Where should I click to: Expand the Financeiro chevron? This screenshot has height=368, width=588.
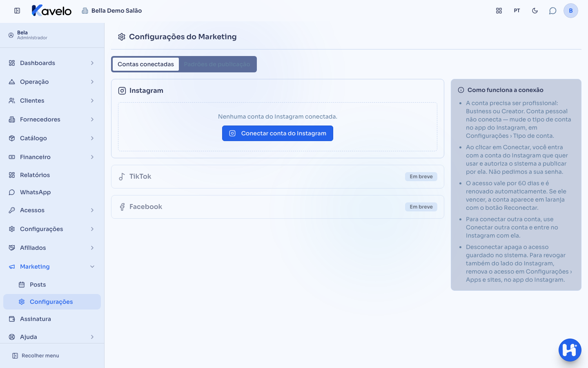pyautogui.click(x=92, y=157)
